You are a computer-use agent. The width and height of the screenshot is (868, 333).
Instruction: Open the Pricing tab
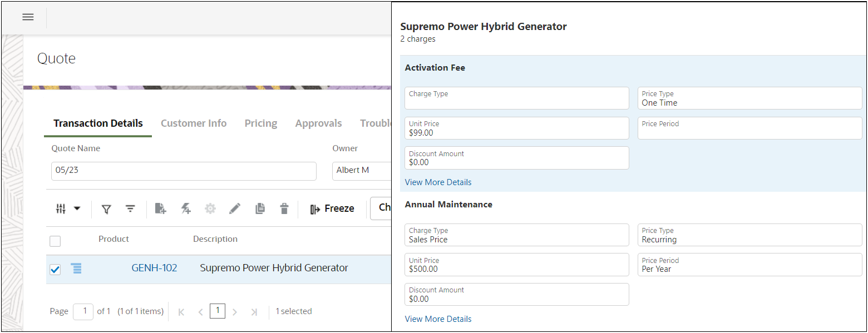(261, 123)
